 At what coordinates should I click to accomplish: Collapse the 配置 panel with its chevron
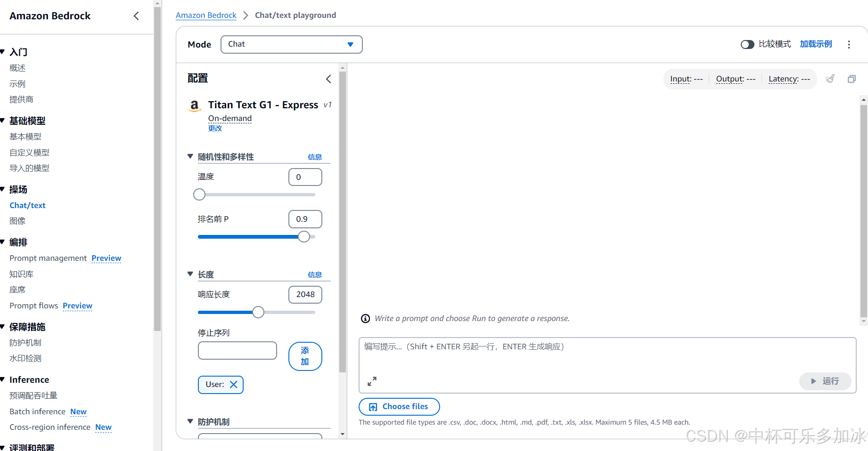328,79
